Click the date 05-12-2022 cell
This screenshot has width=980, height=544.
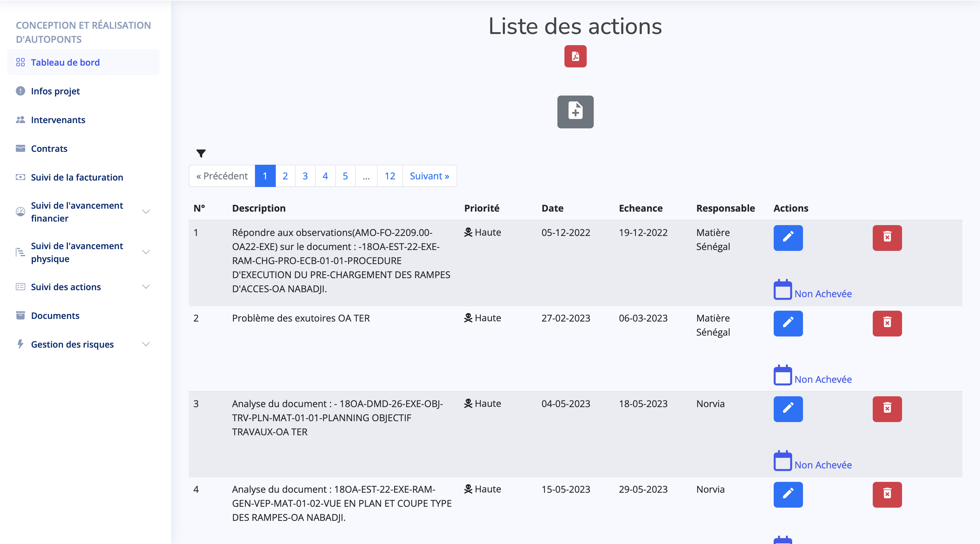coord(566,232)
